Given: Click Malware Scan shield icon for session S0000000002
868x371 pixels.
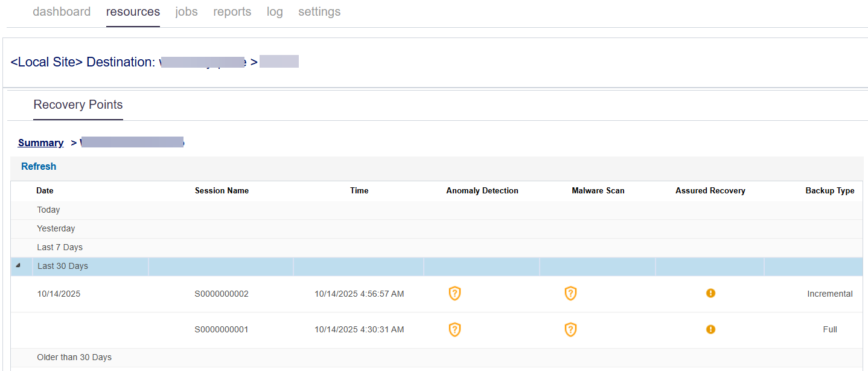Looking at the screenshot, I should [570, 294].
